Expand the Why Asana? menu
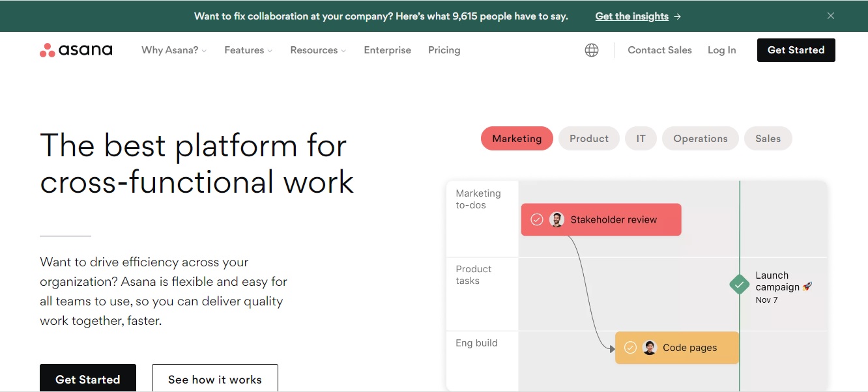868x392 pixels. coord(174,50)
